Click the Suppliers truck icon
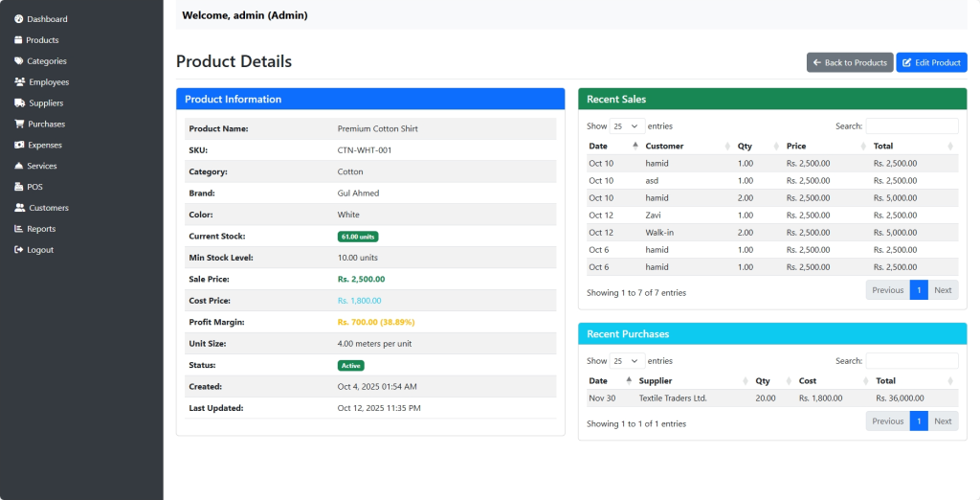 point(19,103)
